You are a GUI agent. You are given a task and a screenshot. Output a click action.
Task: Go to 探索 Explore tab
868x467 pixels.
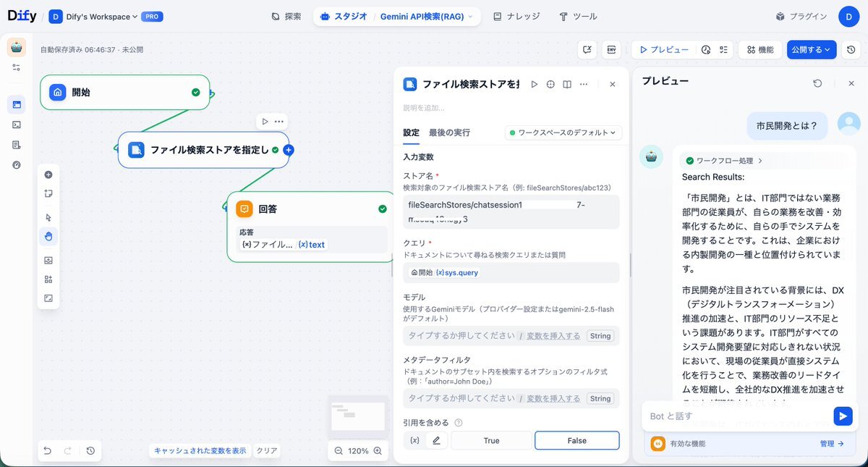[x=286, y=16]
